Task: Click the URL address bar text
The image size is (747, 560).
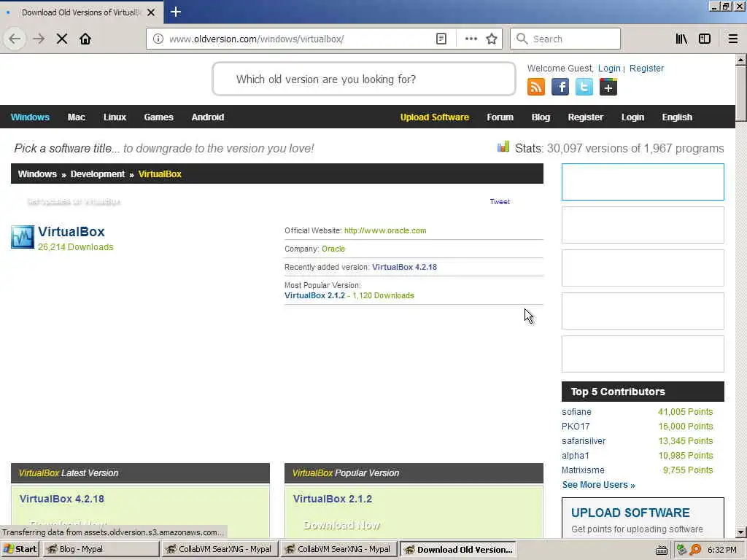Action: click(x=257, y=39)
